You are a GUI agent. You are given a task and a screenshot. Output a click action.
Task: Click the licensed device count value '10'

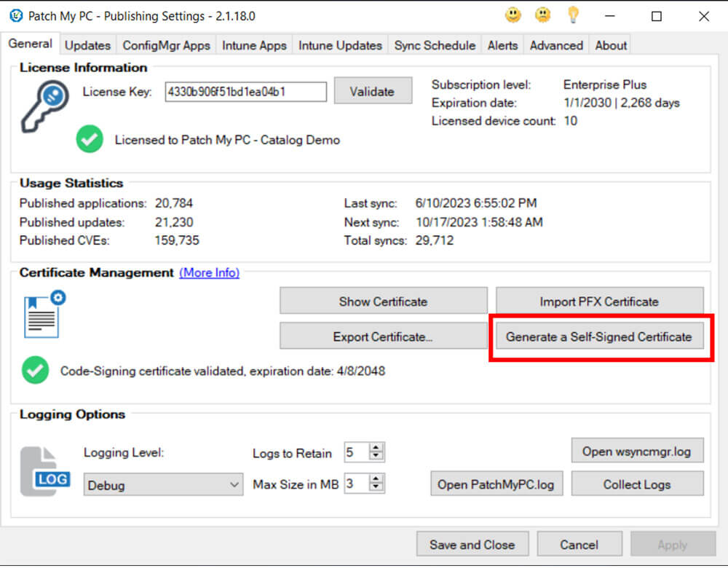pyautogui.click(x=571, y=121)
